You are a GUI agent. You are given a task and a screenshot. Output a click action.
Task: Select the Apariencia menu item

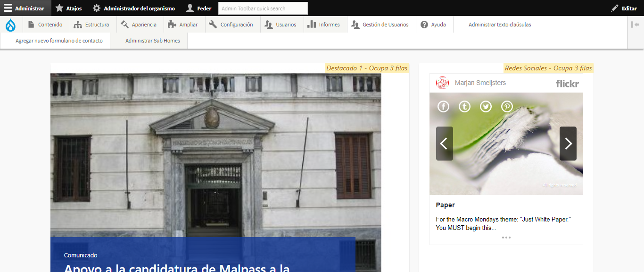point(139,25)
